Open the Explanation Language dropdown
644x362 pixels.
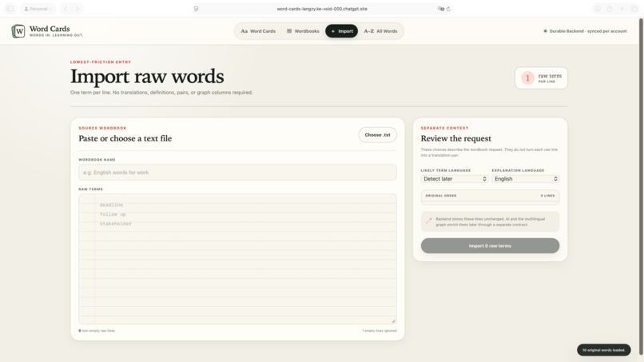[x=526, y=179]
